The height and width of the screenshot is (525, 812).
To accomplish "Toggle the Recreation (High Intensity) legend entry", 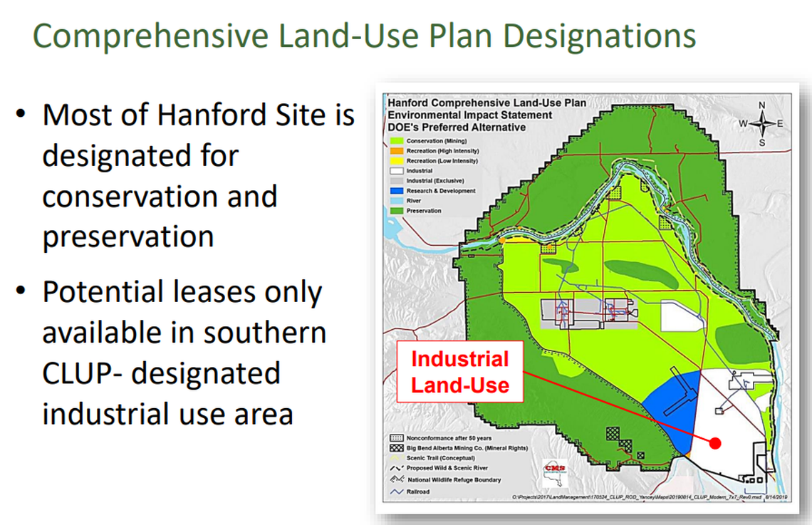I will coord(397,150).
